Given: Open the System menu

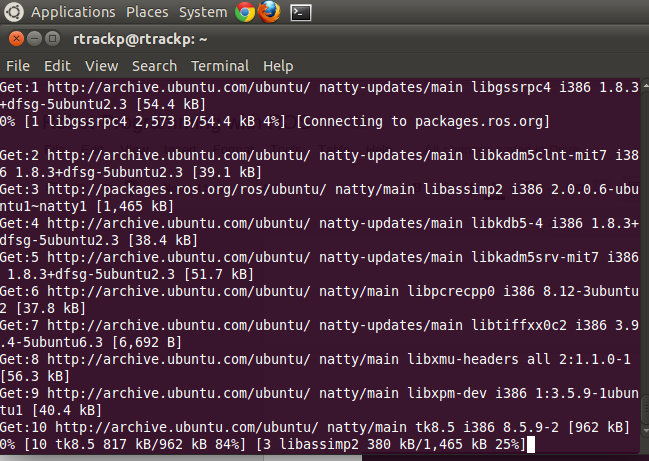Looking at the screenshot, I should tap(203, 12).
